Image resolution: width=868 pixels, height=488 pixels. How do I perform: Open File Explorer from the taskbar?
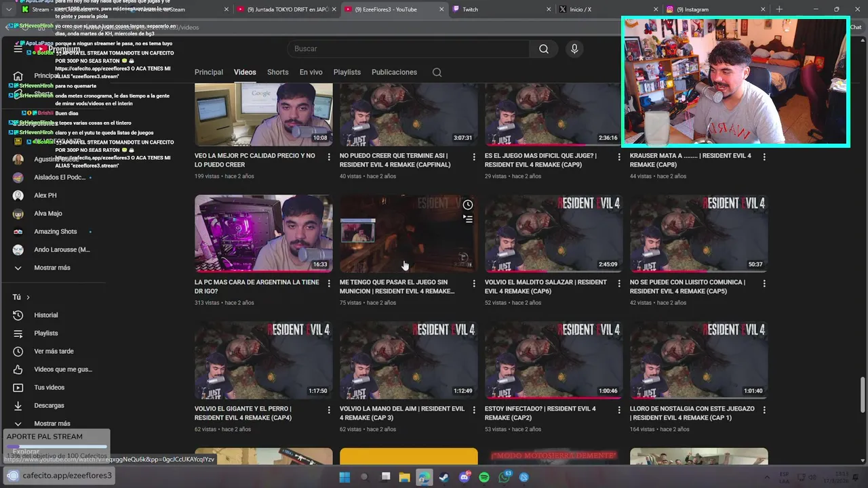[404, 477]
